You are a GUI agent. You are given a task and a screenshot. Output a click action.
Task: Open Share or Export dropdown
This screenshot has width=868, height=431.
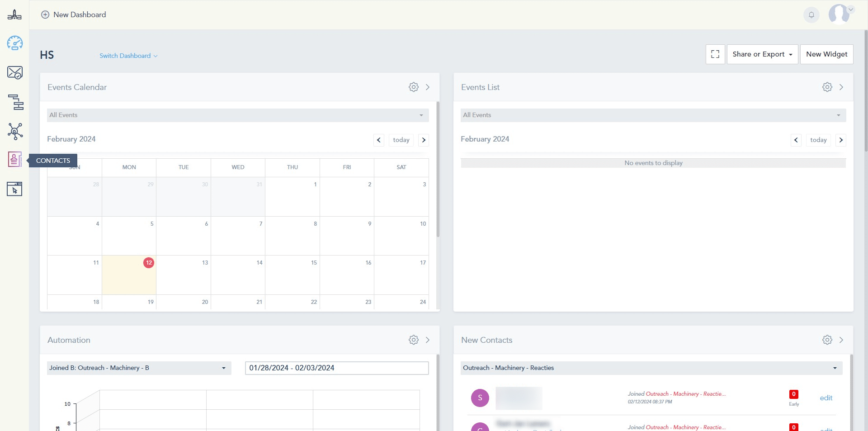click(x=762, y=54)
